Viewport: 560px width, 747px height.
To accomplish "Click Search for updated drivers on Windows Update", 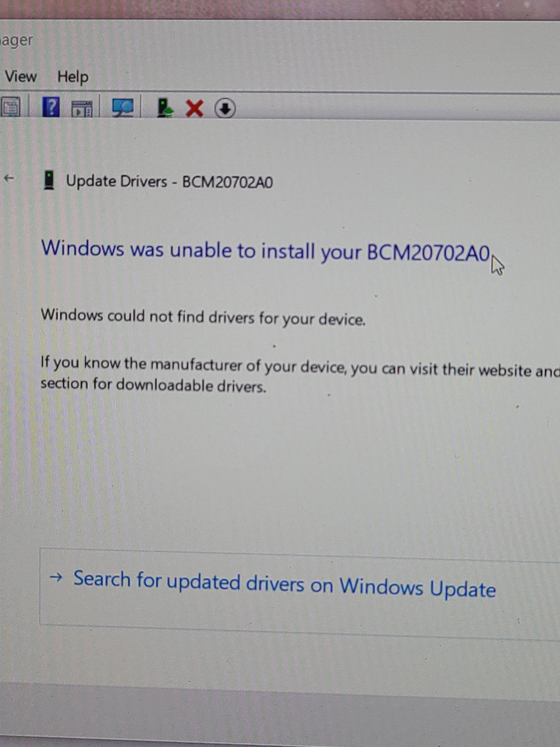I will click(x=284, y=584).
